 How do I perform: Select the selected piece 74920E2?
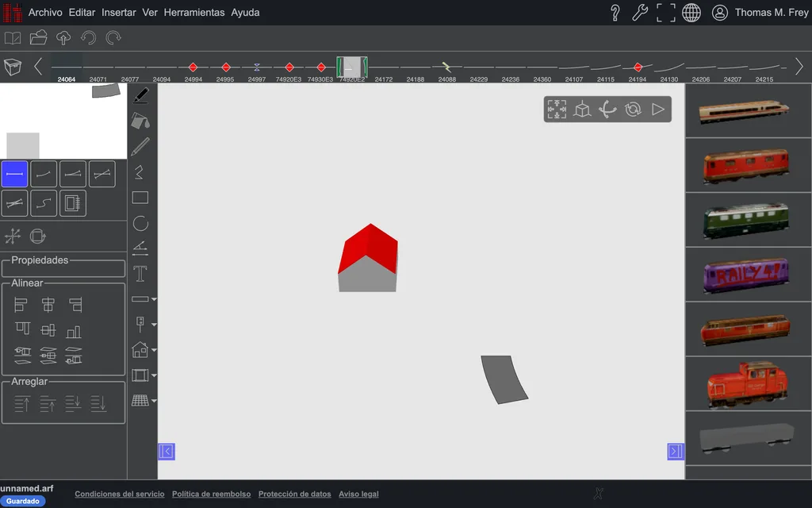pos(352,70)
